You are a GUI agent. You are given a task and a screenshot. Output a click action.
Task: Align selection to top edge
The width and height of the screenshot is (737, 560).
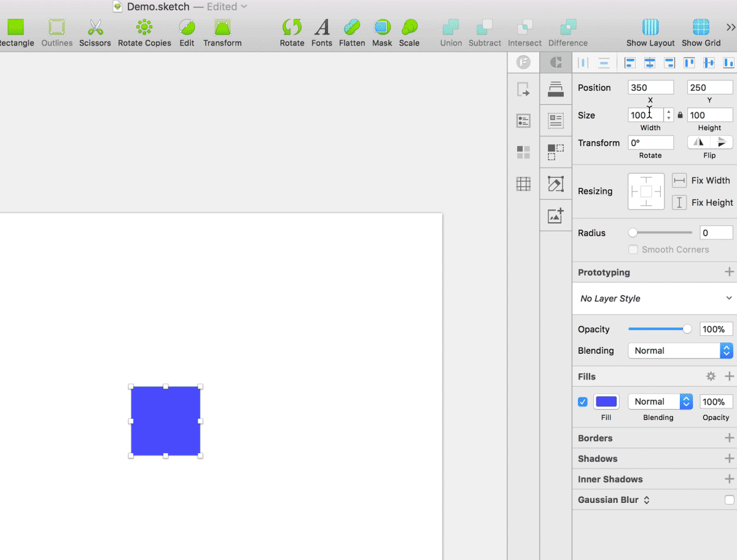point(690,63)
